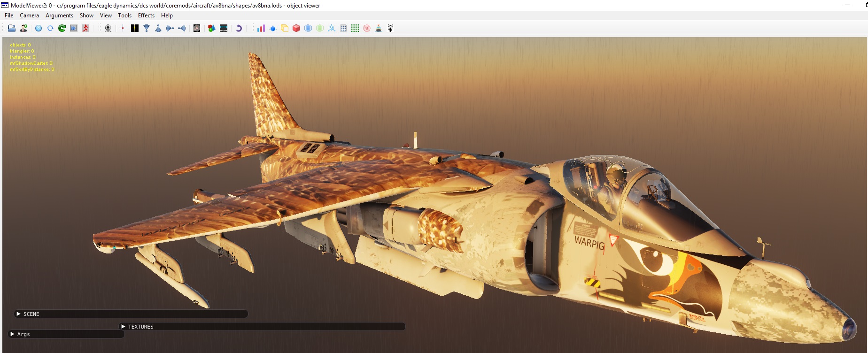Click the blue sphere icon in toolbar
Image resolution: width=868 pixels, height=353 pixels.
39,28
